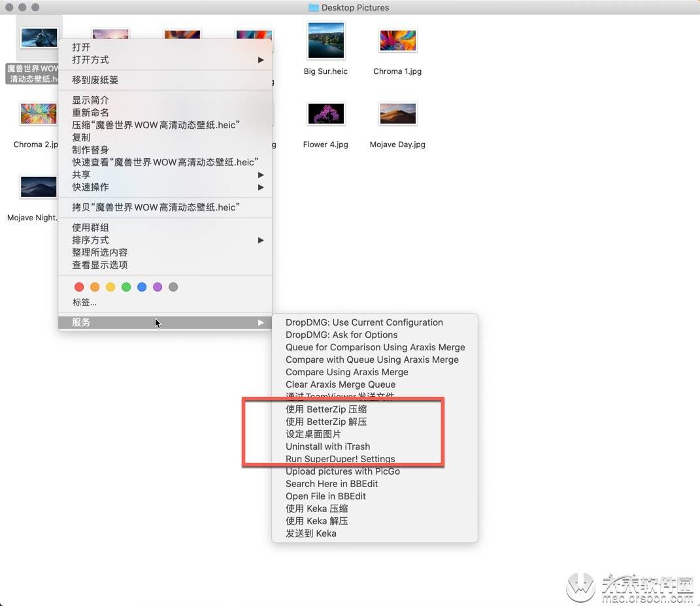The width and height of the screenshot is (700, 606).
Task: Choose Upload pictures with PicGo
Action: point(375,471)
